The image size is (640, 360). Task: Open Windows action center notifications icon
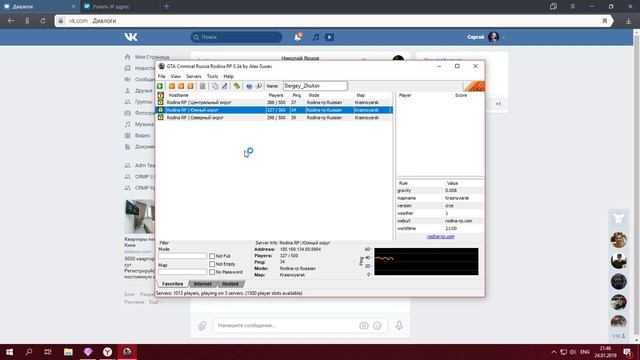coord(627,352)
